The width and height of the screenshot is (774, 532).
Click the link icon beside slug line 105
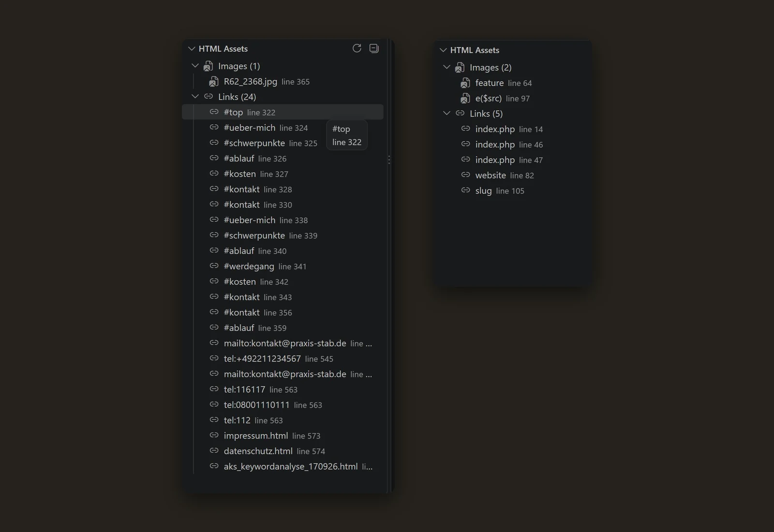click(x=465, y=191)
